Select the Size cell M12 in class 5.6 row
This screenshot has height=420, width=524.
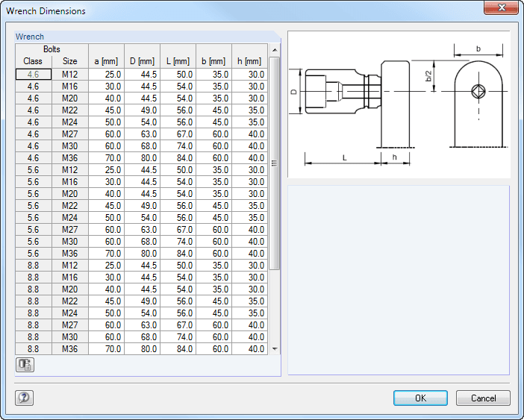point(70,170)
